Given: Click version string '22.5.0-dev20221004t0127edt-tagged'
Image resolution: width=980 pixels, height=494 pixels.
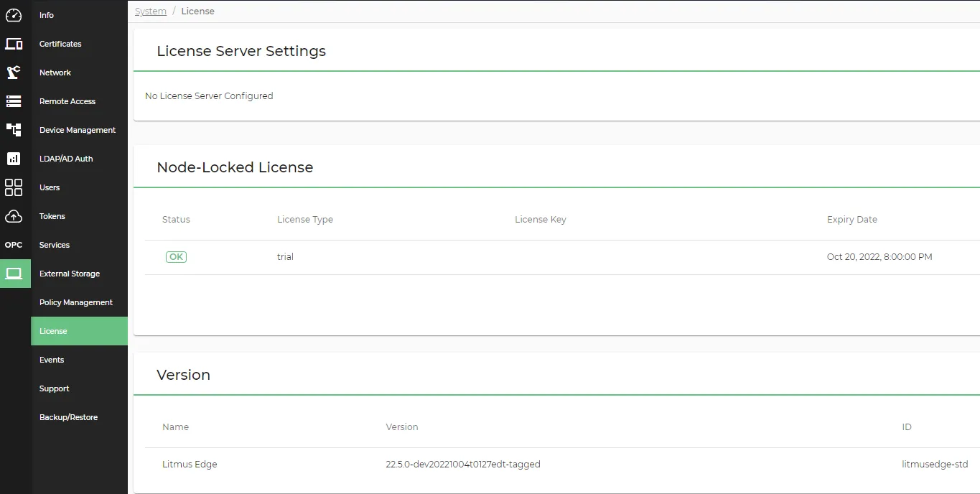Looking at the screenshot, I should click(463, 465).
